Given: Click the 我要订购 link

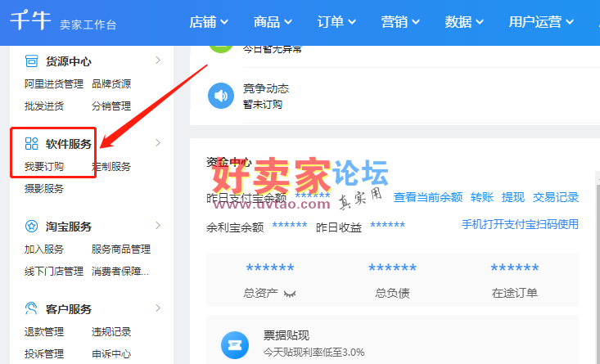Looking at the screenshot, I should click(x=44, y=167).
